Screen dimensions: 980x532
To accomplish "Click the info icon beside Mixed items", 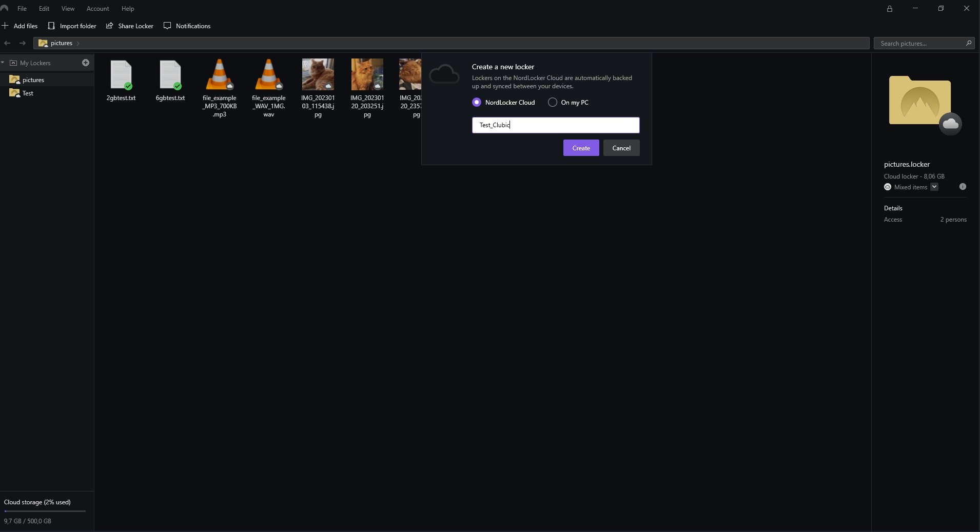I will [963, 187].
